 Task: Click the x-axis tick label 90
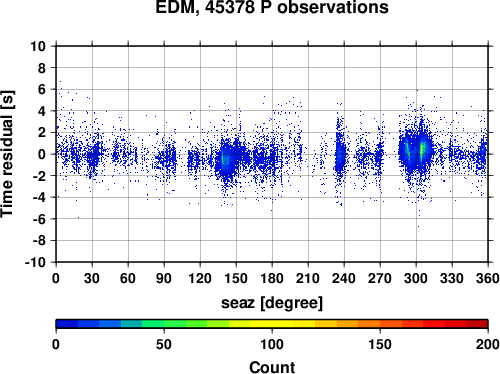pos(164,278)
